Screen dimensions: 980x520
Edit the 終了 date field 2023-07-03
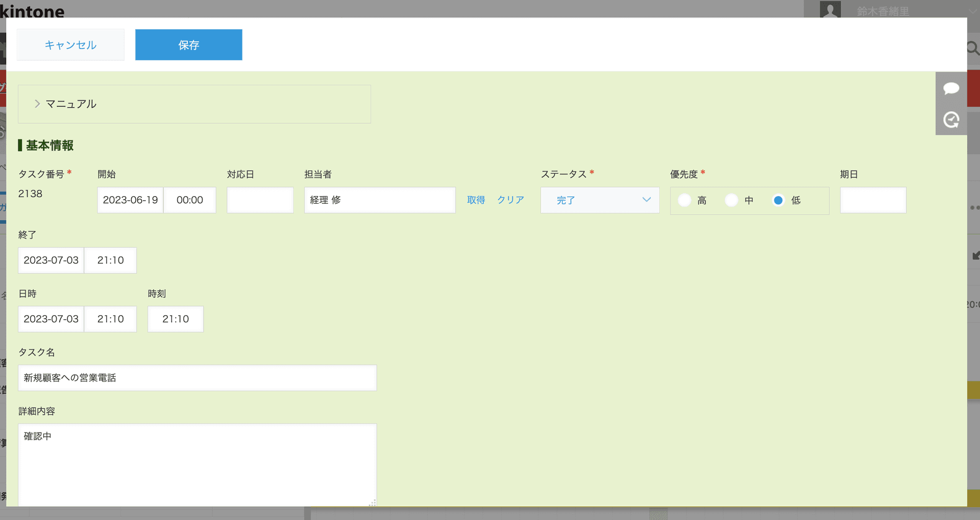tap(51, 261)
